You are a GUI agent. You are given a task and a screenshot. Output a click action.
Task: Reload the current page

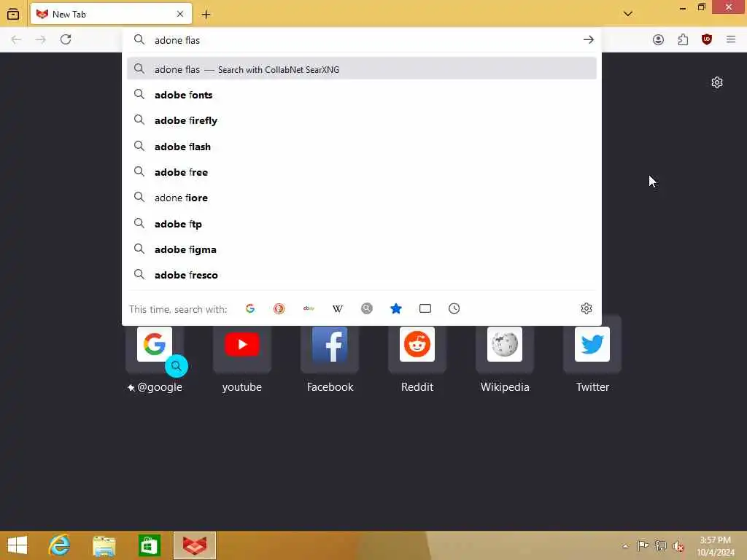(x=66, y=39)
